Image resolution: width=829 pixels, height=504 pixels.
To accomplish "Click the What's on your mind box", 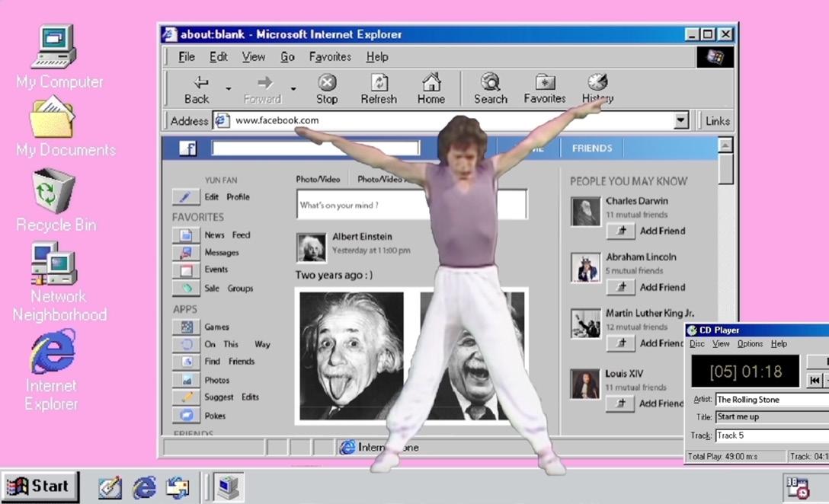I will tap(411, 205).
